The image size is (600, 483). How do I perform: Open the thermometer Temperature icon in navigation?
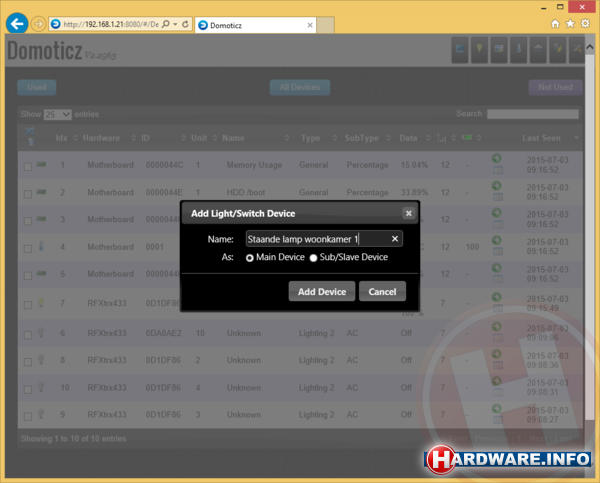(x=518, y=50)
